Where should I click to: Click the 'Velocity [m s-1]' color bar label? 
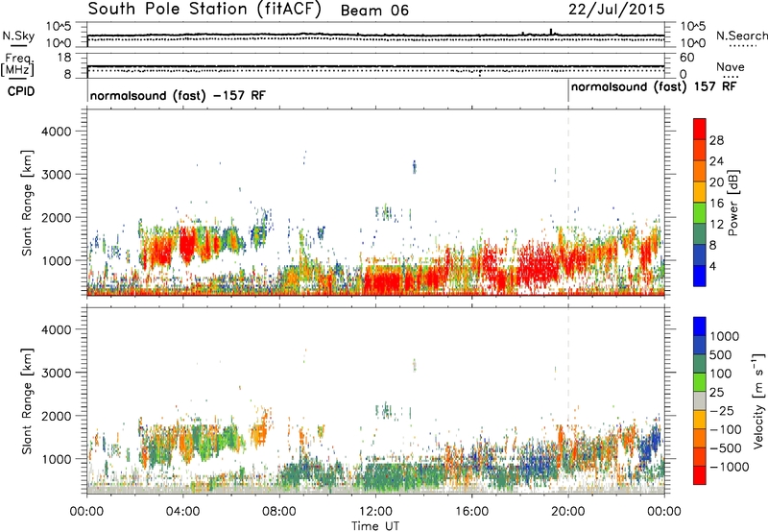coord(759,400)
